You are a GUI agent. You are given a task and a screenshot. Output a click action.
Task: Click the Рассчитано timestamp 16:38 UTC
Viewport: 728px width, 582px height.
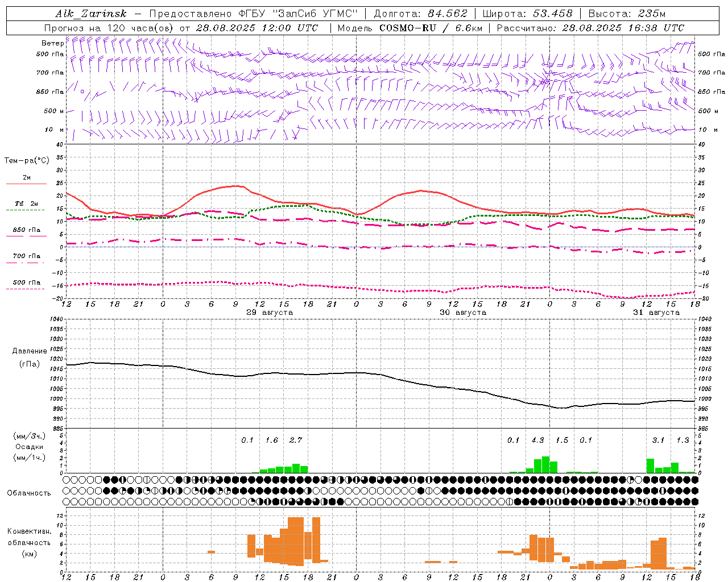652,28
